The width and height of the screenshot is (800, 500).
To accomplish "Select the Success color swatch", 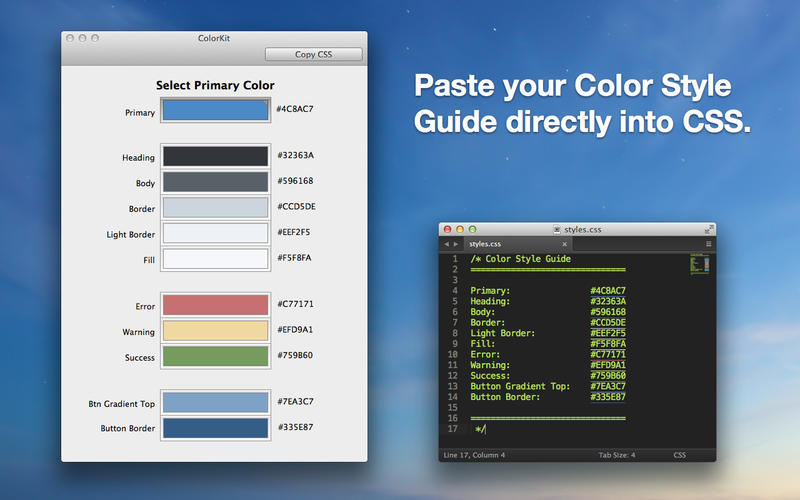I will 215,356.
